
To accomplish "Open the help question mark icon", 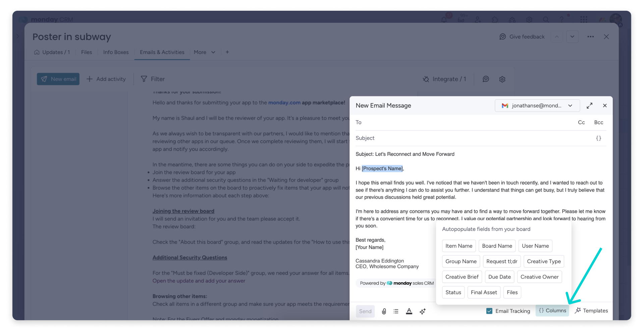I will click(x=561, y=19).
